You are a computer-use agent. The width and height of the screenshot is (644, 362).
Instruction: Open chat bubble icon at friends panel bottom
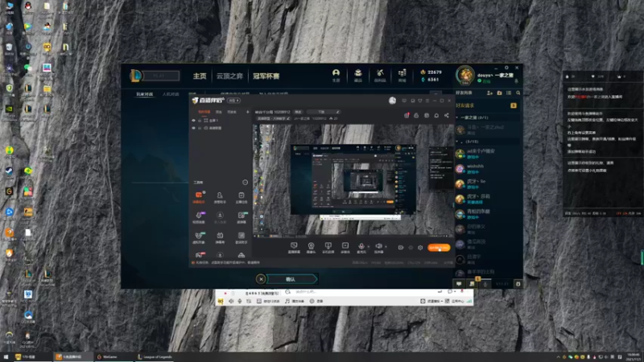click(x=459, y=284)
